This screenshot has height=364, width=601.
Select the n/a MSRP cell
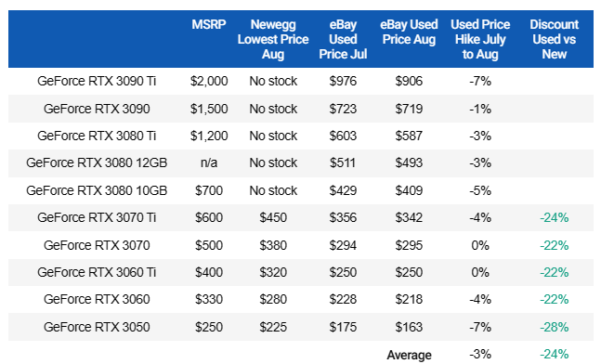tap(209, 162)
